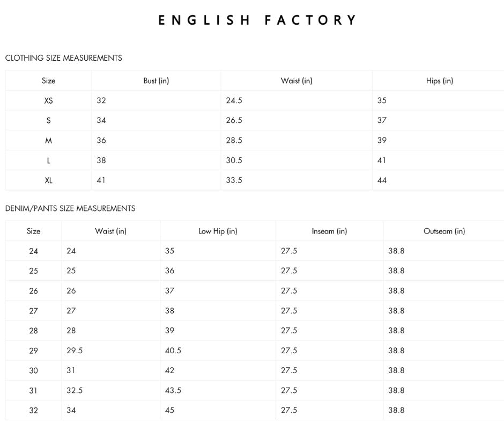Click the Bust (in) column header

coord(156,81)
